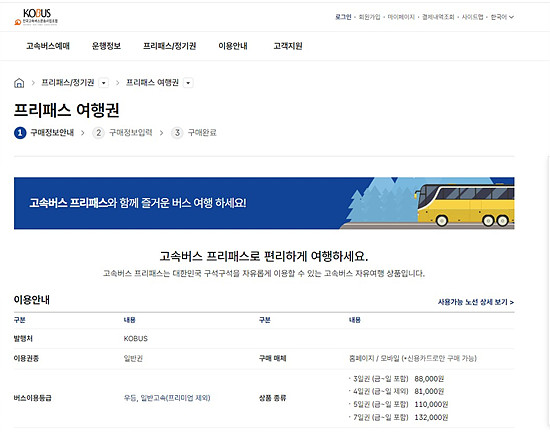Open 사용가능 노선 상세 보기 link

click(x=476, y=302)
